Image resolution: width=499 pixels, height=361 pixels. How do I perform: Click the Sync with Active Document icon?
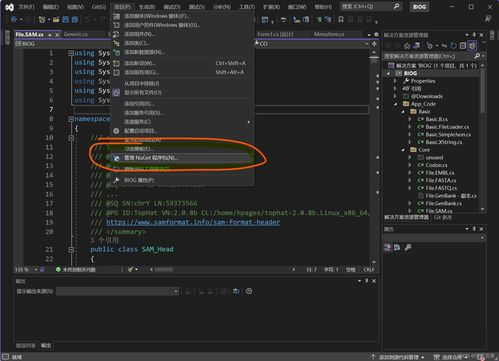(x=444, y=46)
